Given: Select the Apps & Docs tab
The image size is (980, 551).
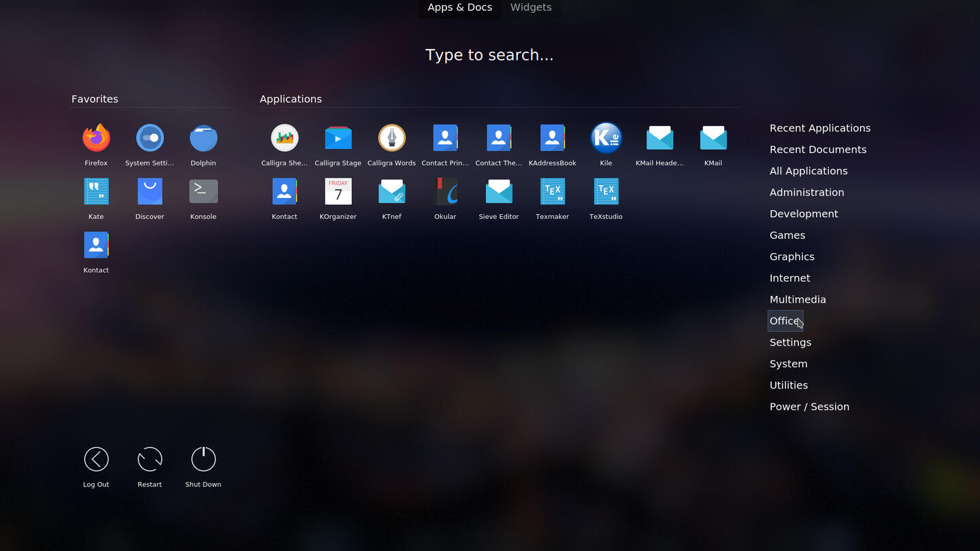Looking at the screenshot, I should [x=460, y=7].
